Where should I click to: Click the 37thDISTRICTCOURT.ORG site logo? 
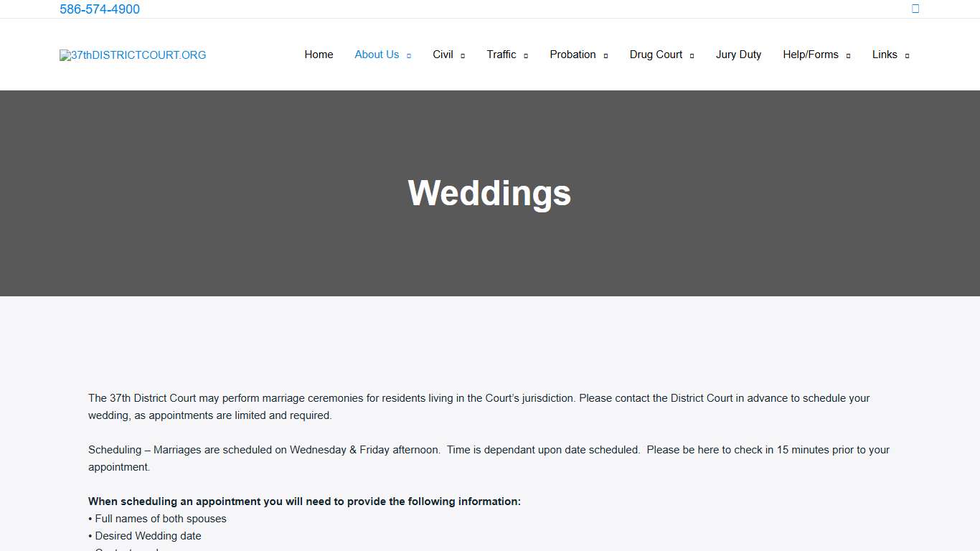coord(132,55)
